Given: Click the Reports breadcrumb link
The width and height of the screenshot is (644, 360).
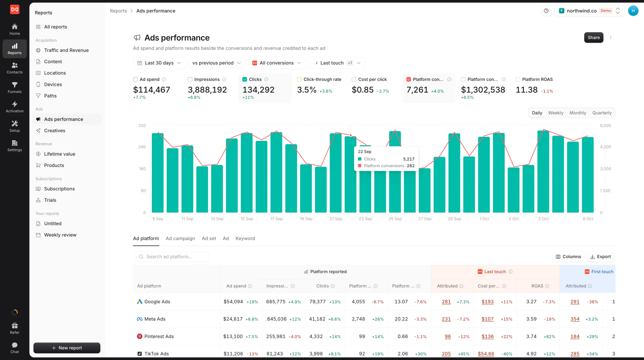Looking at the screenshot, I should coord(118,11).
